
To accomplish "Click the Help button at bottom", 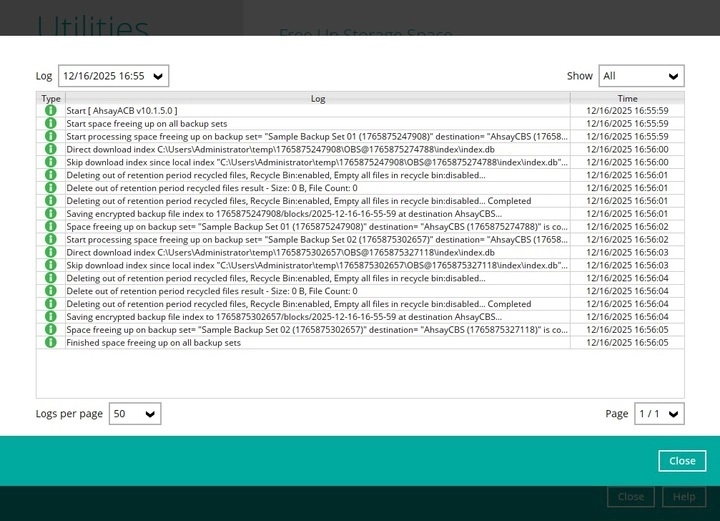I will 684,497.
